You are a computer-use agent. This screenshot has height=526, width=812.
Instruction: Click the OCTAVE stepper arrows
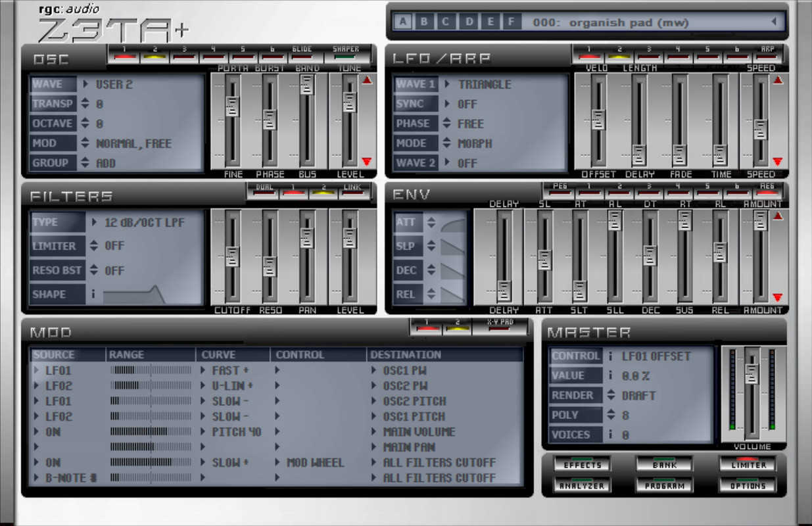85,124
